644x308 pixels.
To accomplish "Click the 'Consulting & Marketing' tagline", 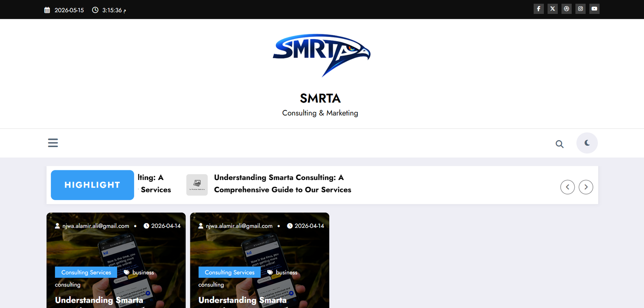I will (320, 113).
